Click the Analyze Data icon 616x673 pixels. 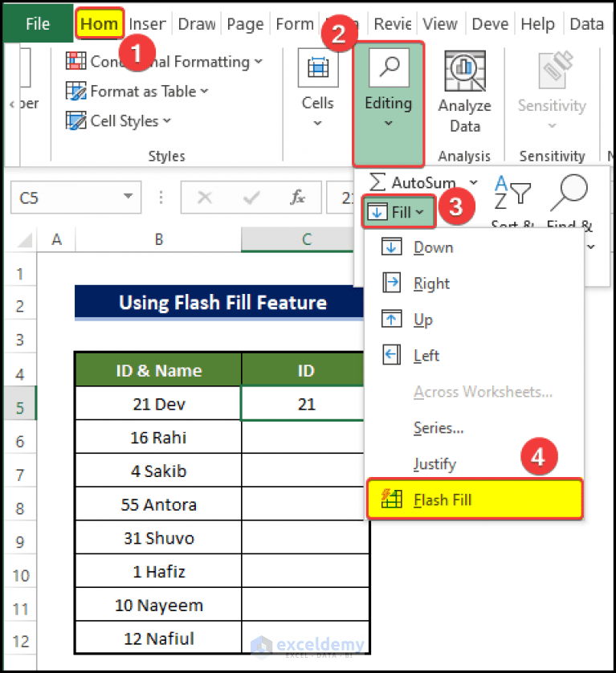(x=465, y=71)
